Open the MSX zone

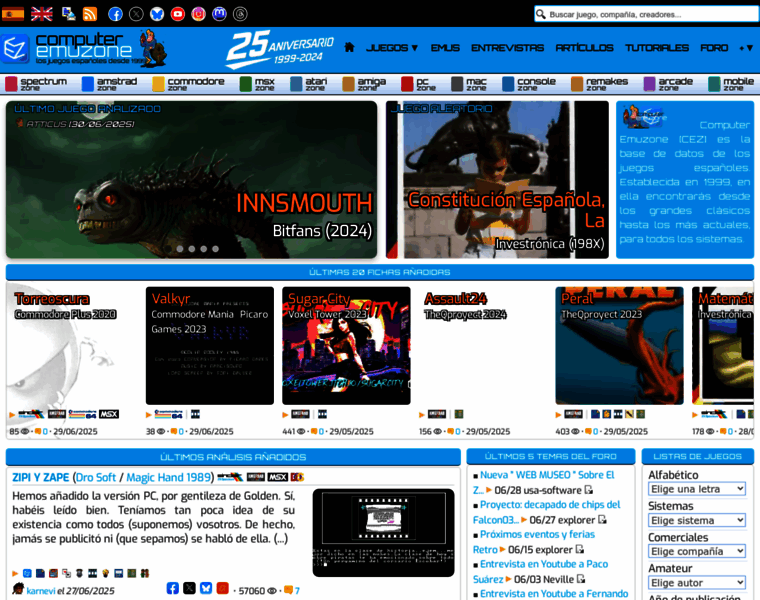(x=257, y=84)
